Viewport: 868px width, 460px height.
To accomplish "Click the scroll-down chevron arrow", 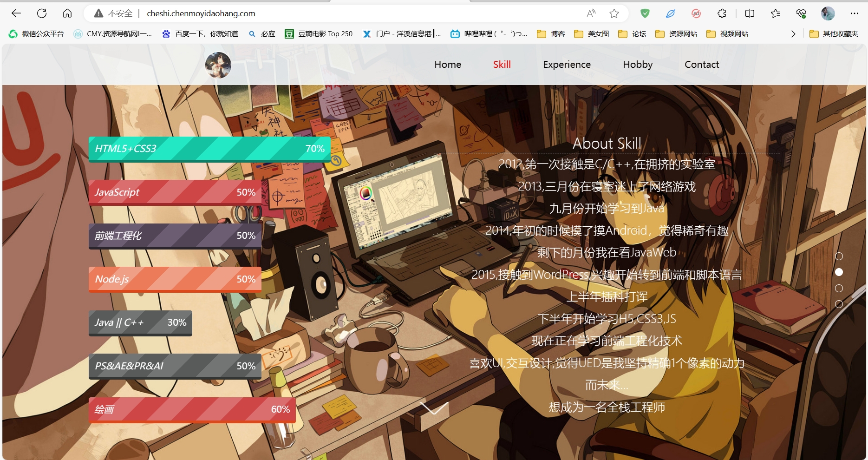I will pos(434,408).
